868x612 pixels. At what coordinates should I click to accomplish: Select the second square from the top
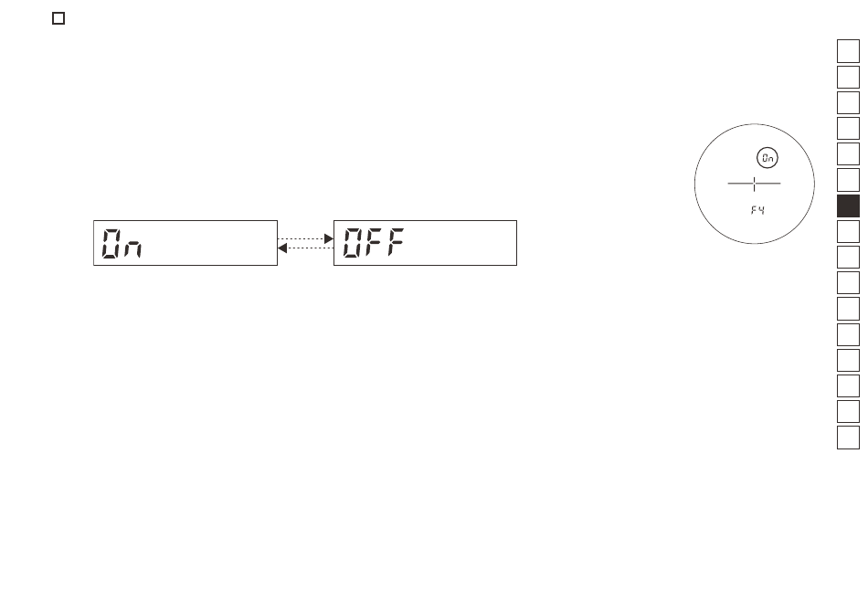tap(848, 77)
